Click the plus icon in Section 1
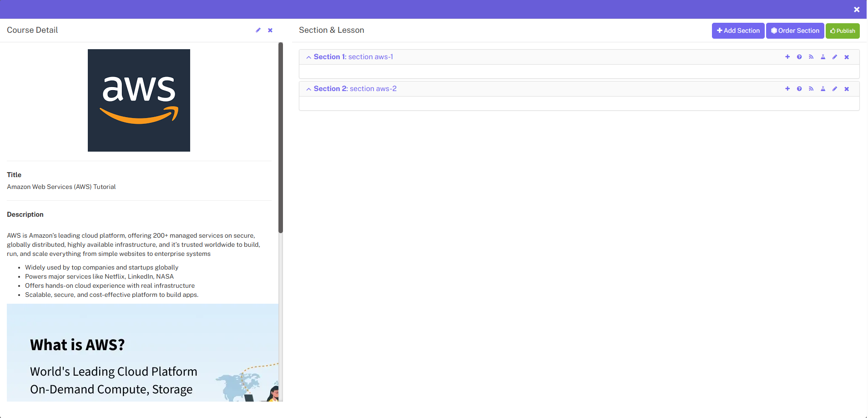Image resolution: width=868 pixels, height=418 pixels. [x=787, y=57]
